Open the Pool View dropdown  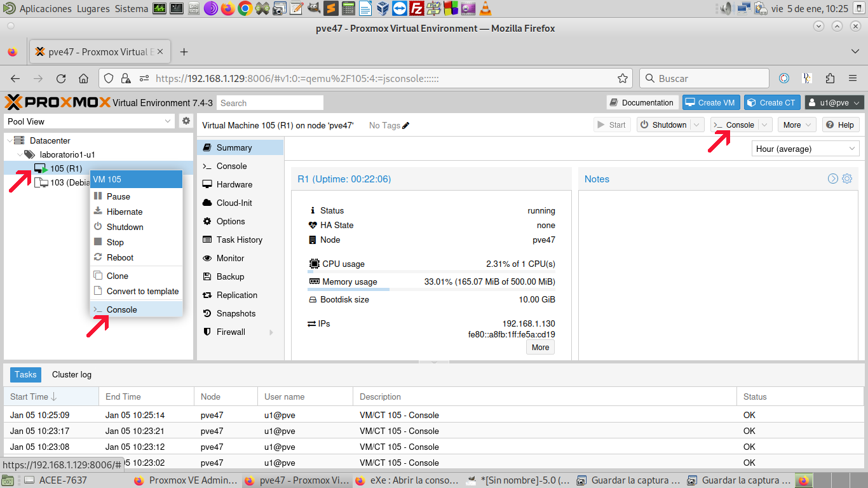pyautogui.click(x=89, y=121)
